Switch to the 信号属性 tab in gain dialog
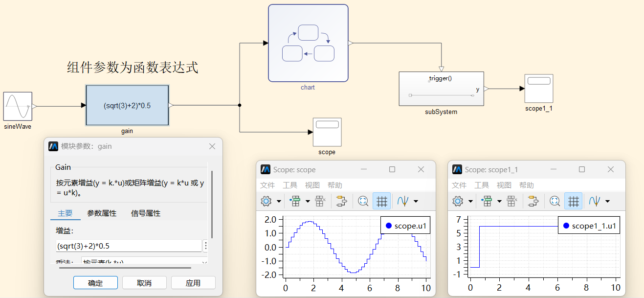Viewport: 644px width, 298px height. point(146,213)
